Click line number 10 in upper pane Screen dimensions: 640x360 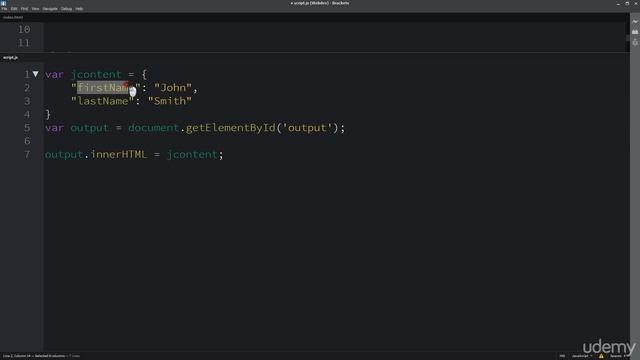coord(24,29)
